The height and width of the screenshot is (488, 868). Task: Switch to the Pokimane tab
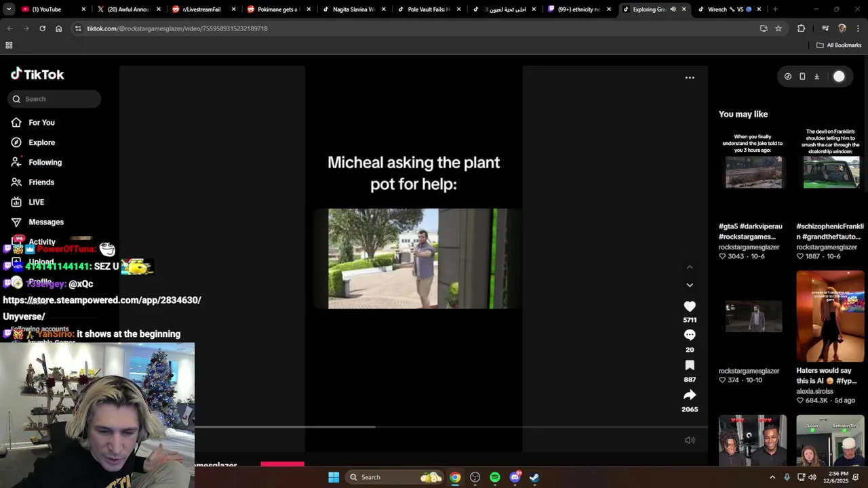click(278, 9)
